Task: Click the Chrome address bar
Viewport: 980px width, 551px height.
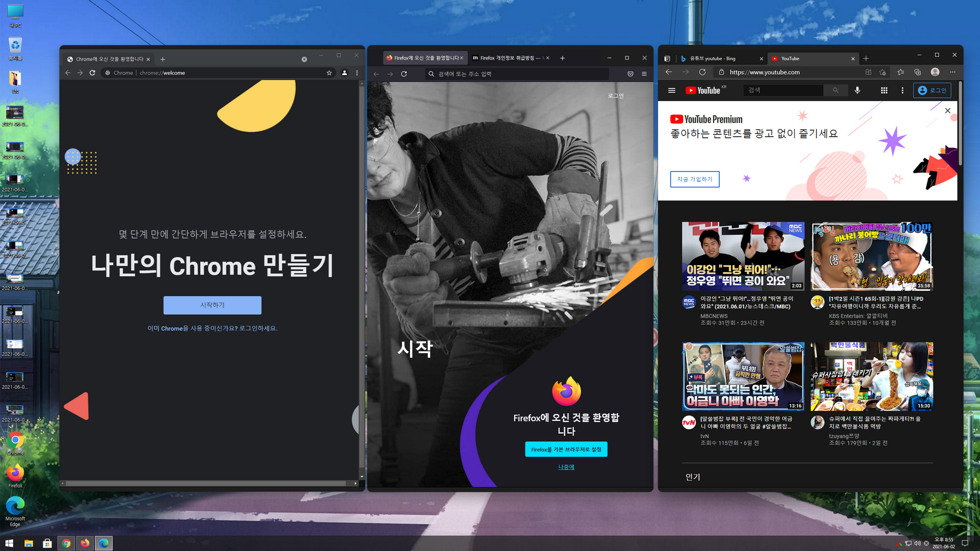Action: pos(219,73)
